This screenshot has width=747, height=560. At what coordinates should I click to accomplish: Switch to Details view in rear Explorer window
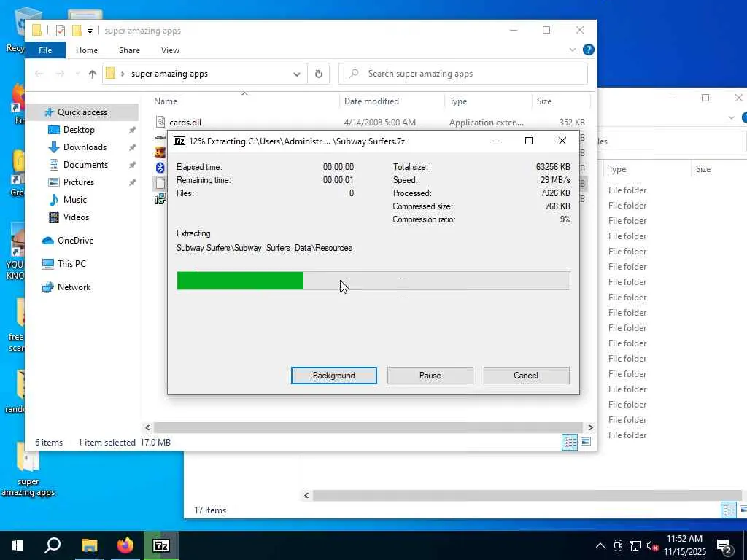(x=729, y=510)
